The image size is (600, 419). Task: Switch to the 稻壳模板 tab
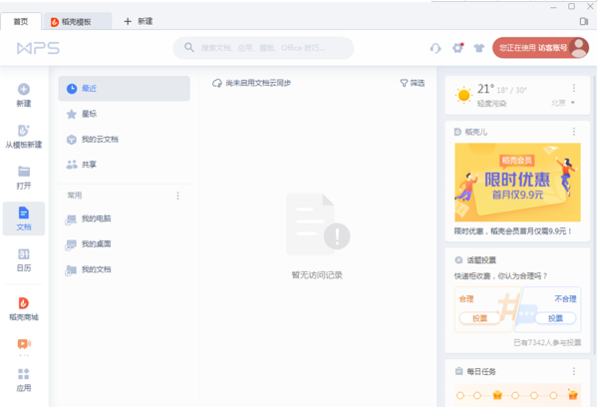(78, 22)
